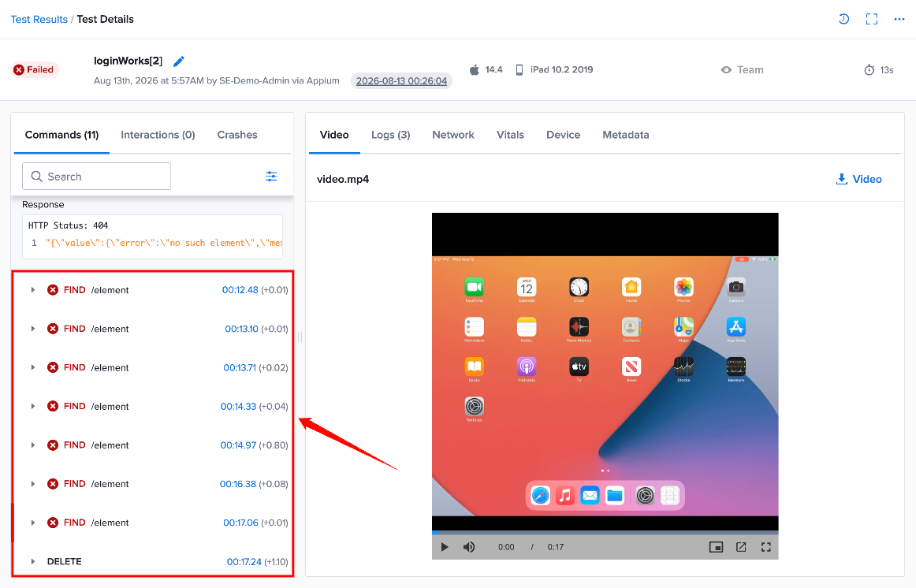The width and height of the screenshot is (916, 588).
Task: Click the News icon in video
Action: [631, 367]
